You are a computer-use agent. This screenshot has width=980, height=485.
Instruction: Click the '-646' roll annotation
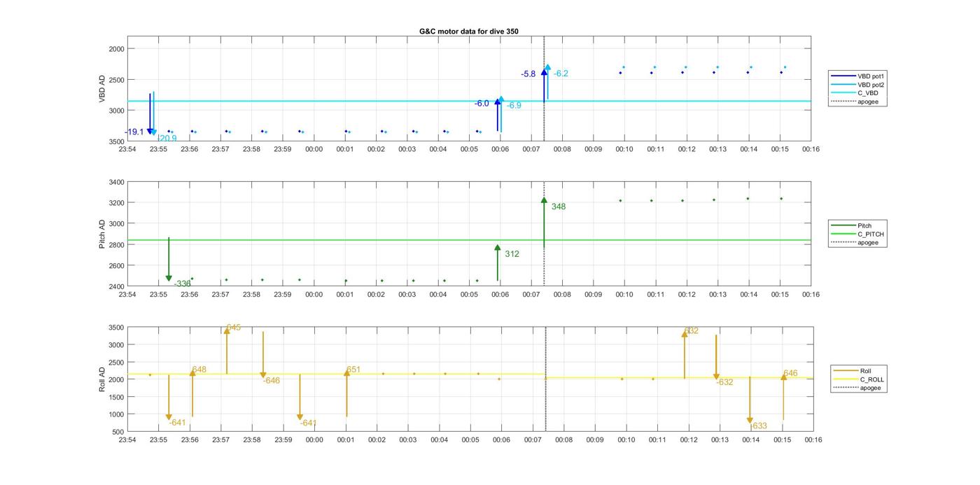tap(271, 381)
